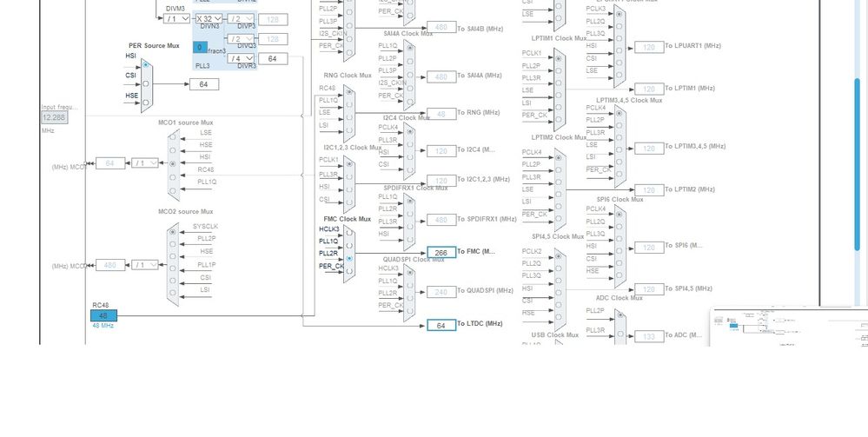
Task: Open the MCO1 /1 prescaler dropdown
Action: pos(145,163)
